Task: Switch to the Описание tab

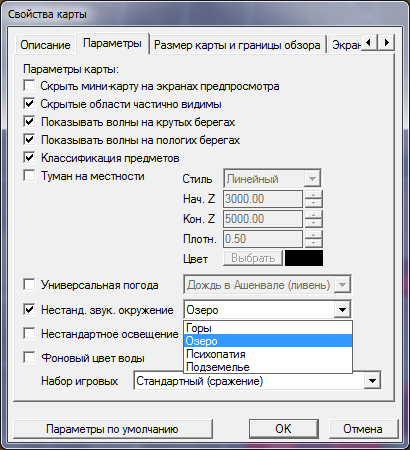Action: pyautogui.click(x=45, y=45)
